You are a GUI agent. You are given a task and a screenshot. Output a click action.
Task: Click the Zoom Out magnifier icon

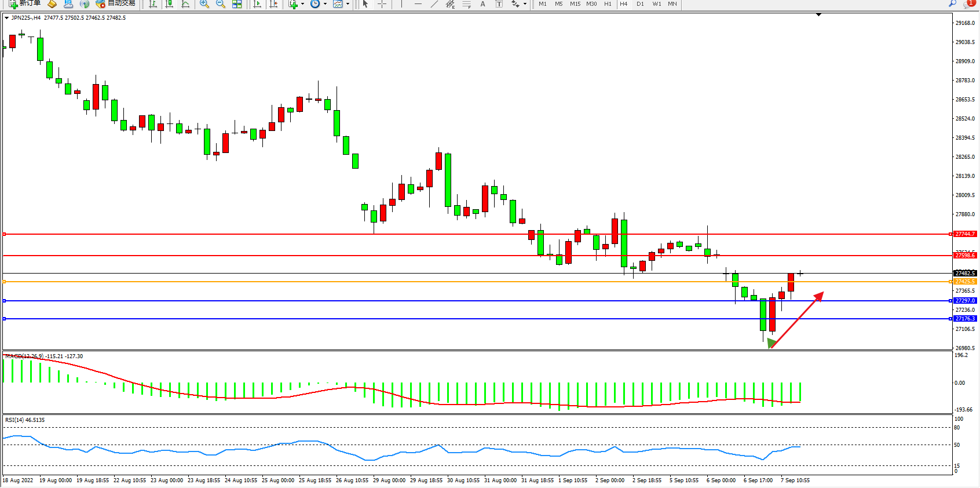pos(220,4)
